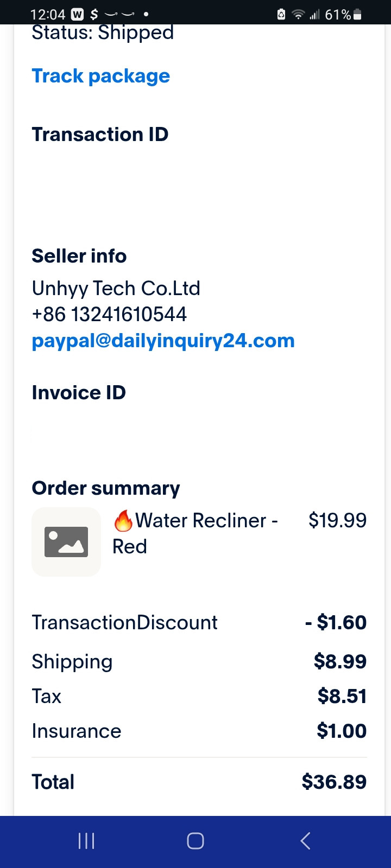Tap the fire emoji beside Water Recliner

click(123, 521)
